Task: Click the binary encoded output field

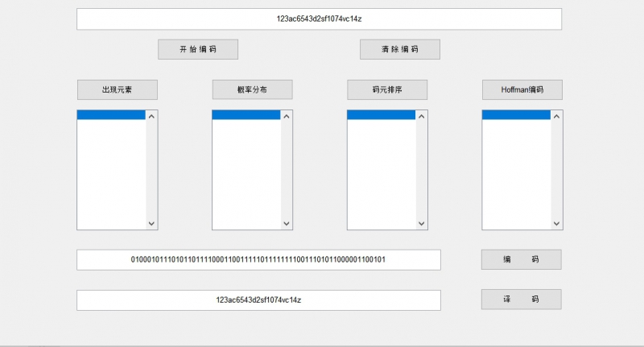Action: [x=258, y=260]
